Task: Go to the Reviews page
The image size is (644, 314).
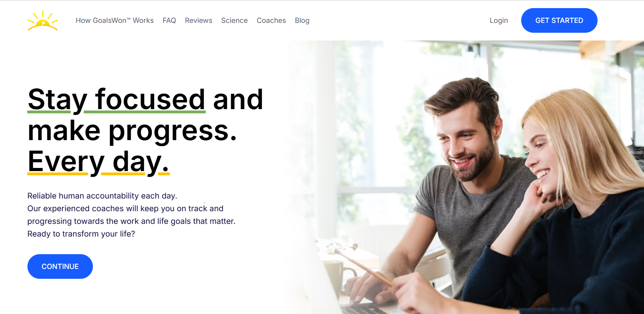Action: 198,20
